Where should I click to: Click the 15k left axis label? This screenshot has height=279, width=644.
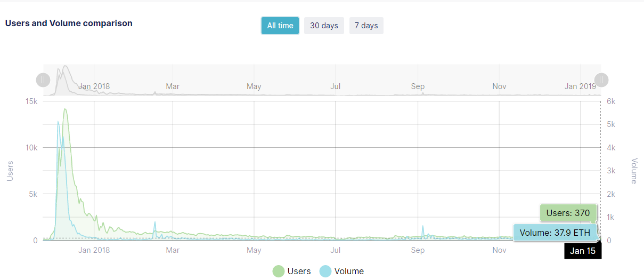[32, 101]
